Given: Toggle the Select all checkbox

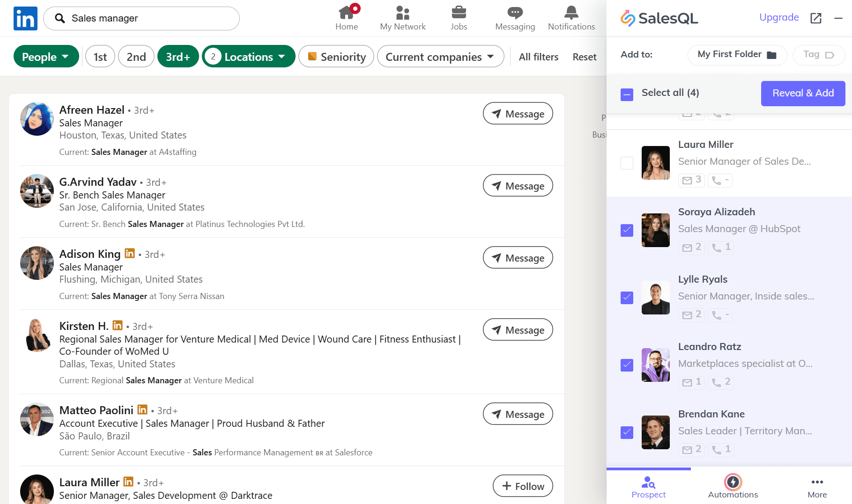Looking at the screenshot, I should pyautogui.click(x=627, y=95).
